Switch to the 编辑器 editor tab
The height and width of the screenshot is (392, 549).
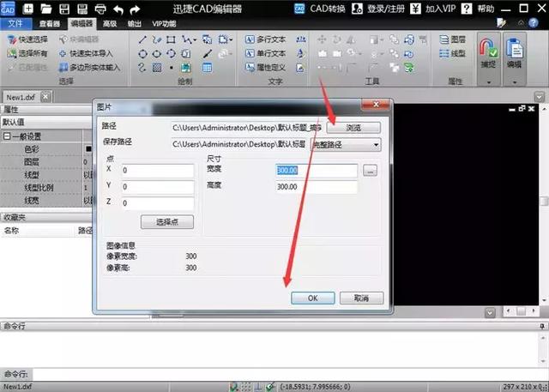pos(81,23)
